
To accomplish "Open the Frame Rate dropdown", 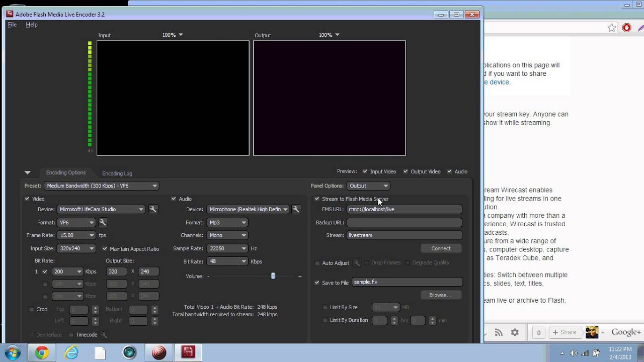I will tap(76, 235).
